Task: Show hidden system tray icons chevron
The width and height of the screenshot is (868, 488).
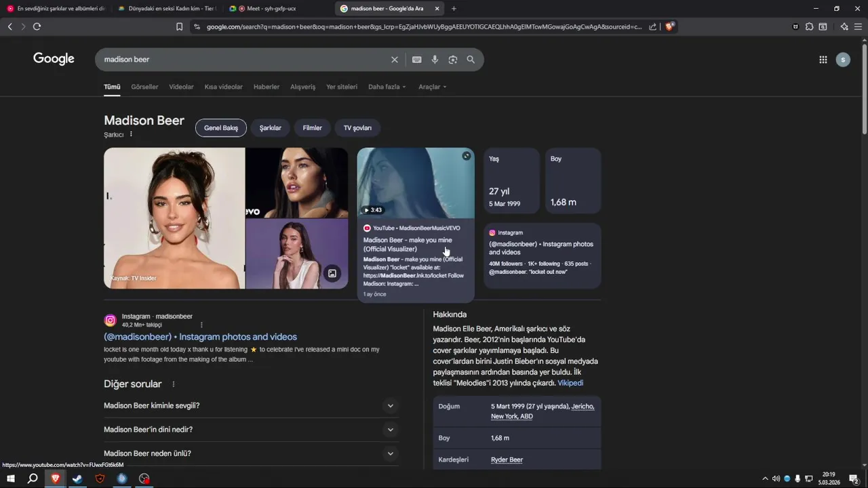Action: point(765,479)
